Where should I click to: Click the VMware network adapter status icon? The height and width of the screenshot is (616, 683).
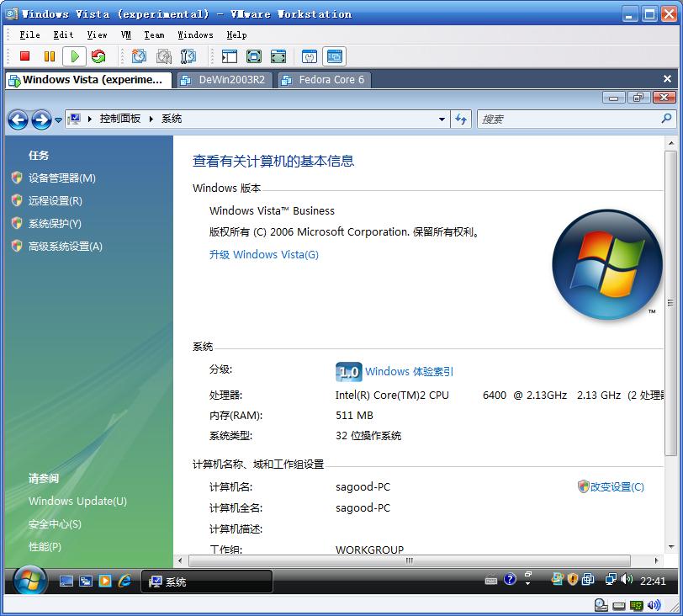(637, 606)
